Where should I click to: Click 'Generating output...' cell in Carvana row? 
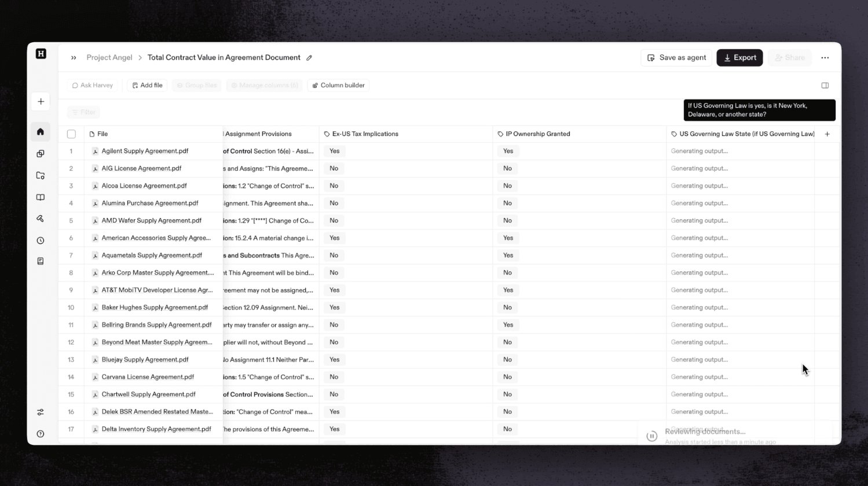(x=741, y=377)
